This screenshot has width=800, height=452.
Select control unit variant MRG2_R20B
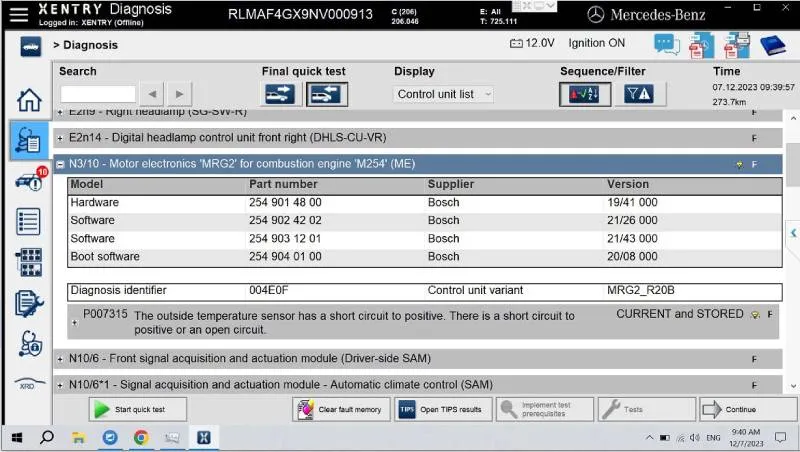click(640, 290)
